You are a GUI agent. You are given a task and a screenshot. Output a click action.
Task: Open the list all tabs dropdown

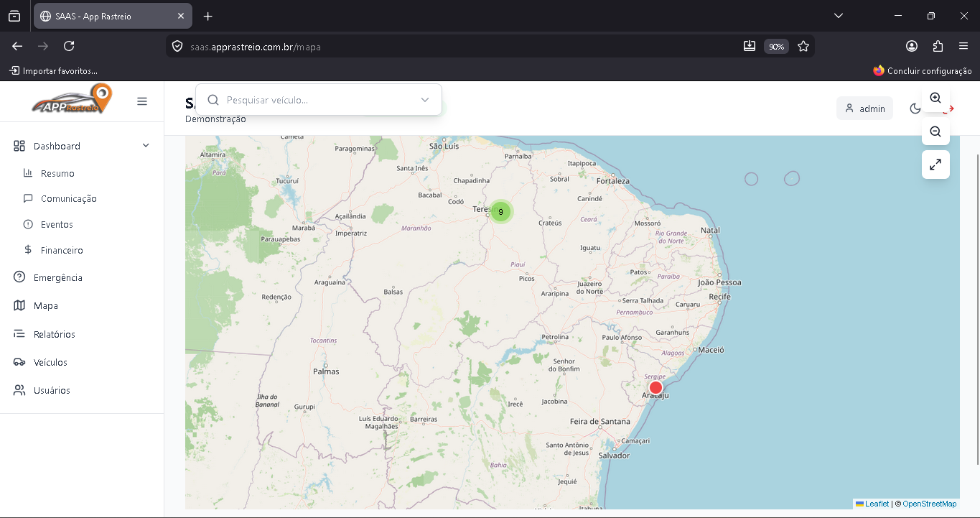[x=839, y=16]
